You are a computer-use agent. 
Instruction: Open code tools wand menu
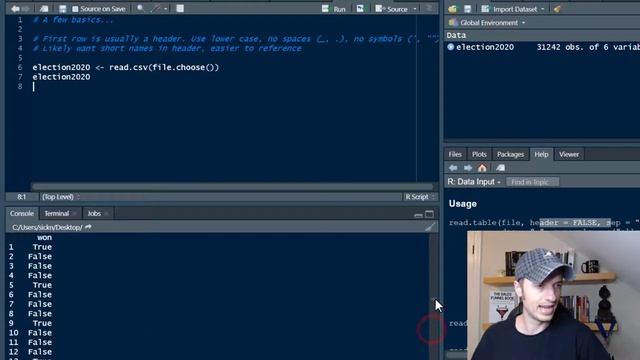click(x=156, y=9)
